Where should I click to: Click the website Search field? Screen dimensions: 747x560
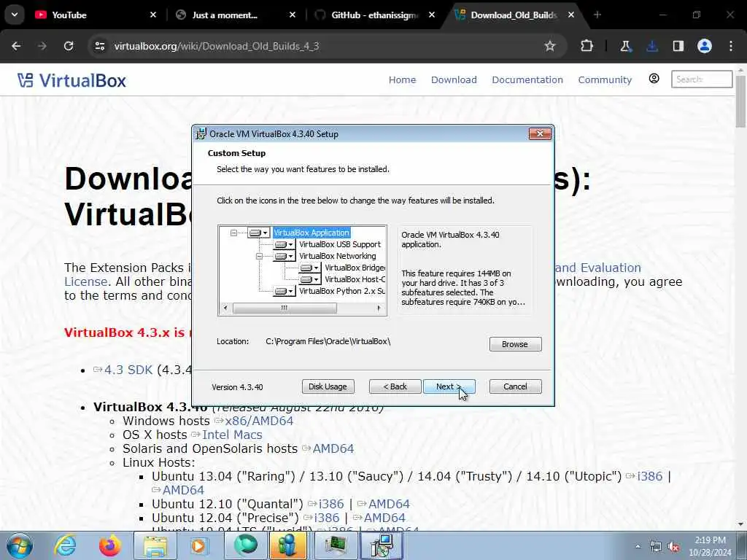(702, 79)
